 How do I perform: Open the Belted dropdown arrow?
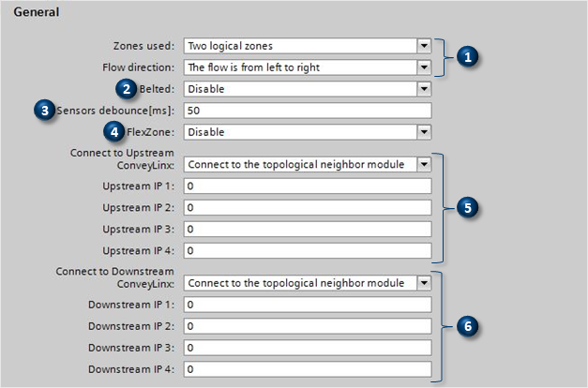pyautogui.click(x=423, y=89)
